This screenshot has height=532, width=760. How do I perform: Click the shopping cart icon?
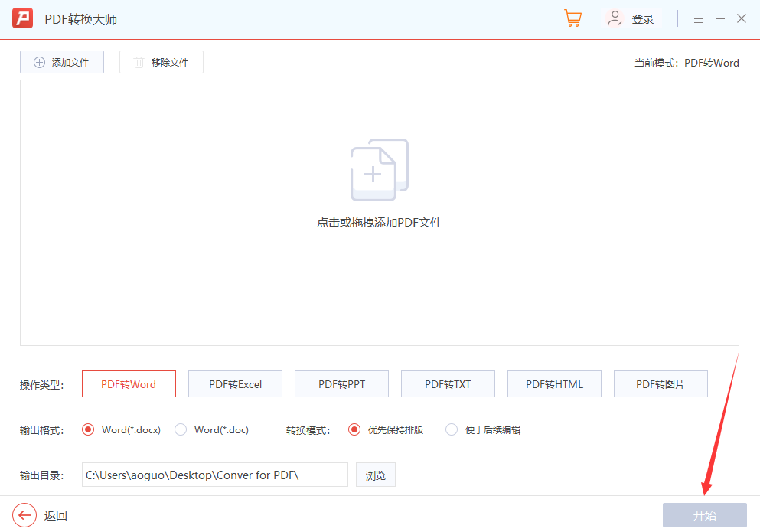pos(572,19)
